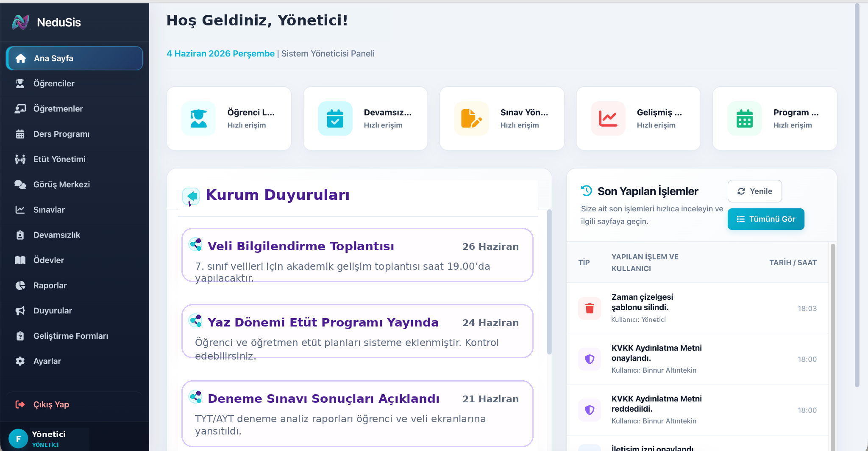Click the main page vertical scrollbar
Viewport: 868px width, 451px height.
tap(857, 195)
